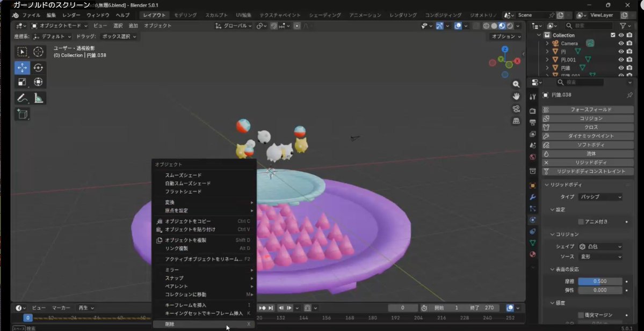Choose スムーズシェード in context menu

click(204, 175)
